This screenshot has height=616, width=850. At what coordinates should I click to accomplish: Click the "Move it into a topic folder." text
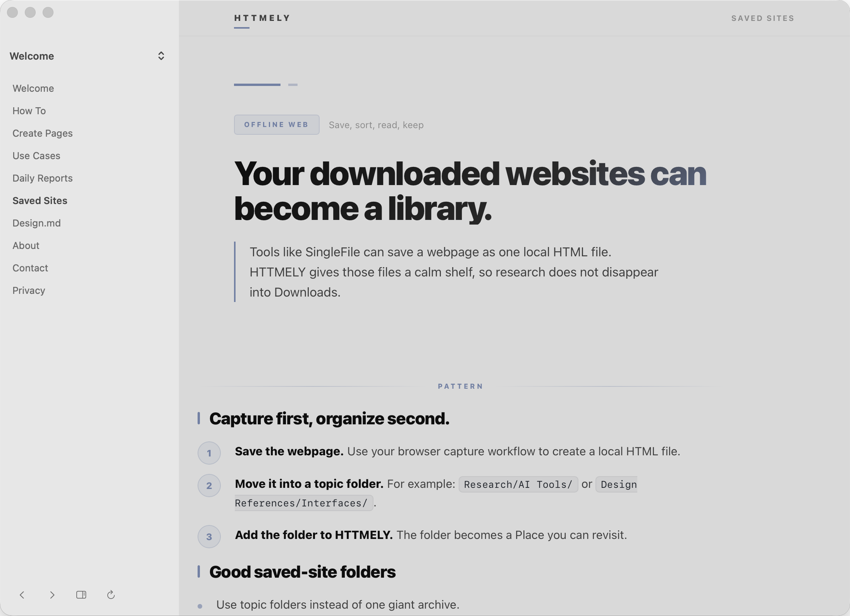309,484
